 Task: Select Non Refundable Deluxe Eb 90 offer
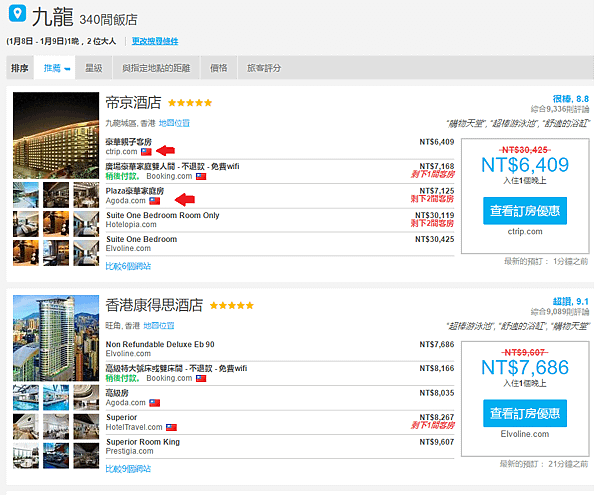280,349
